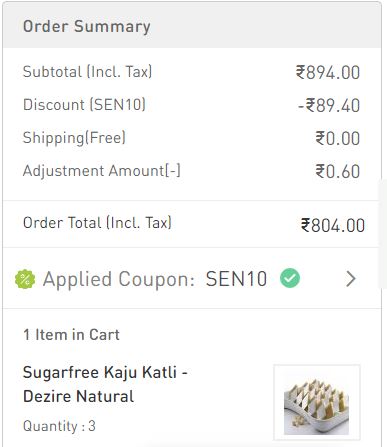
Task: Click the SEN10 coupon code text
Action: pyautogui.click(x=236, y=279)
